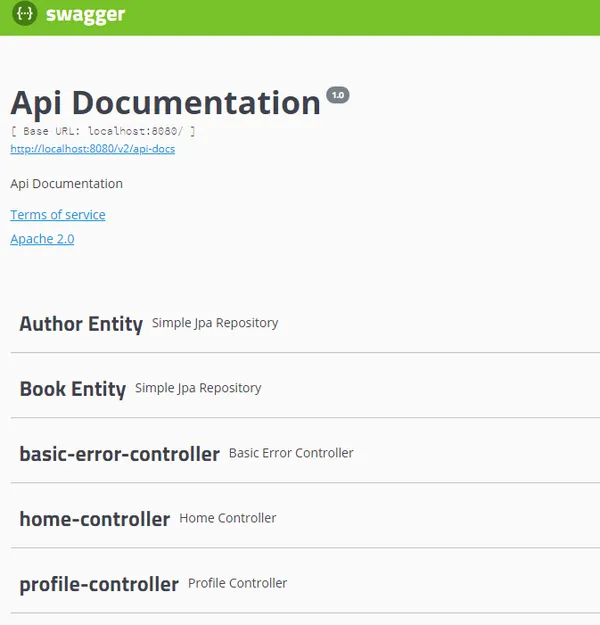Click Author Entity's Simple Jpa Repository description
Image resolution: width=600 pixels, height=625 pixels.
tap(215, 323)
